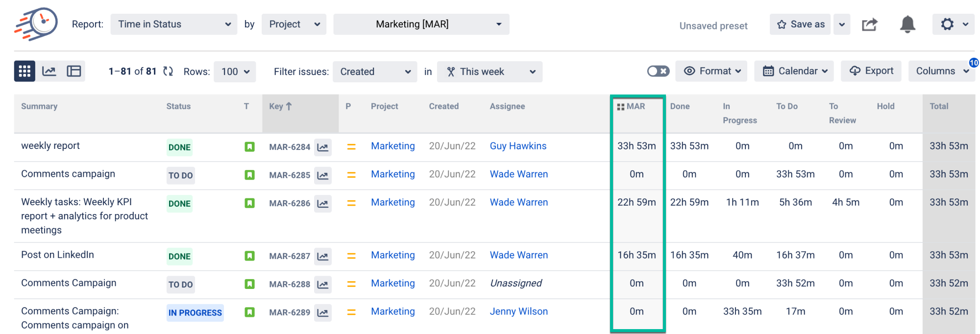Switch to grid table view
Viewport: 980px width, 334px height.
click(x=24, y=72)
